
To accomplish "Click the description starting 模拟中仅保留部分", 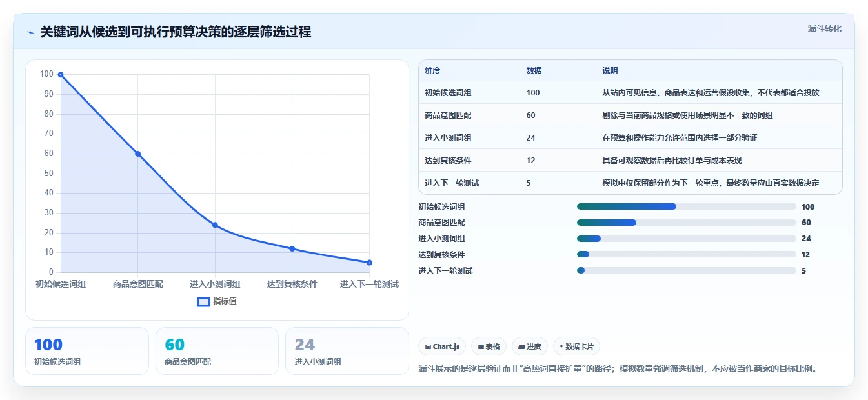I will click(711, 183).
